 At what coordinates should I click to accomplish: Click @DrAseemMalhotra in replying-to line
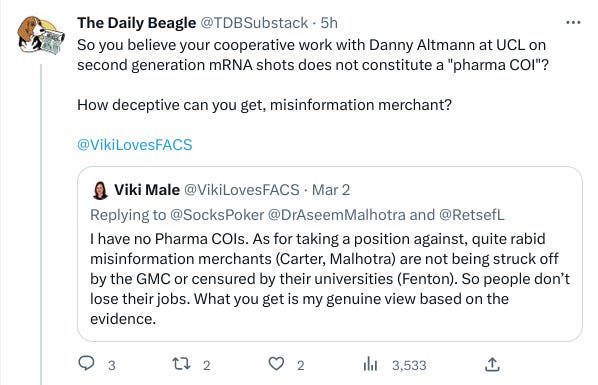coord(337,215)
